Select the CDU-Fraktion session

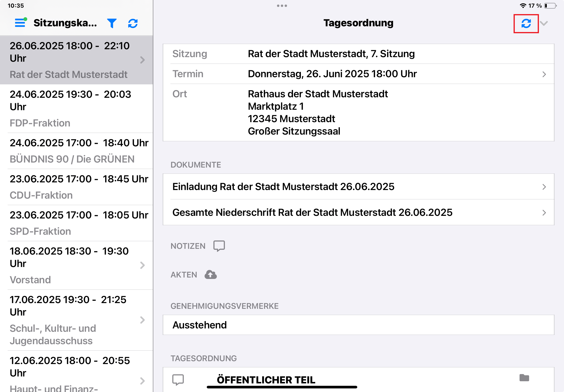(x=77, y=187)
